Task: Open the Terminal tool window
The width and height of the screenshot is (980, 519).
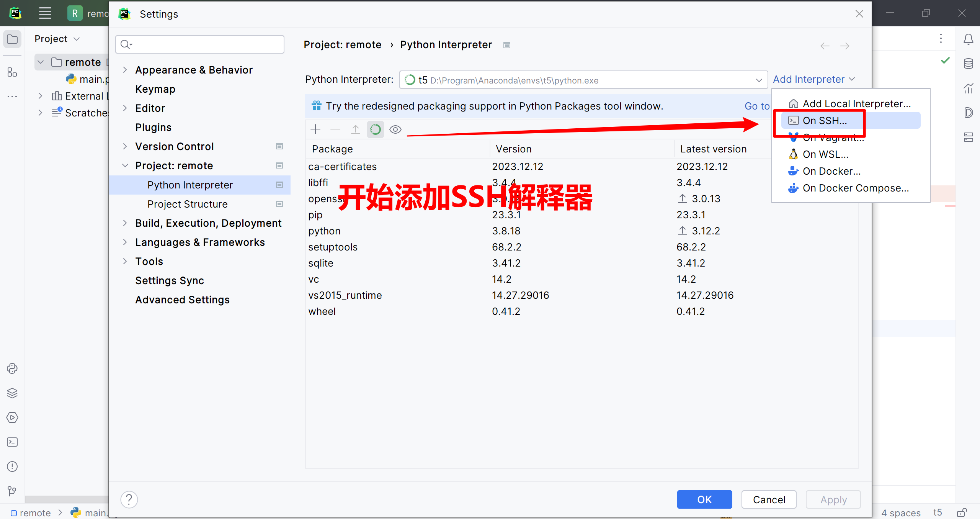Action: [x=12, y=442]
